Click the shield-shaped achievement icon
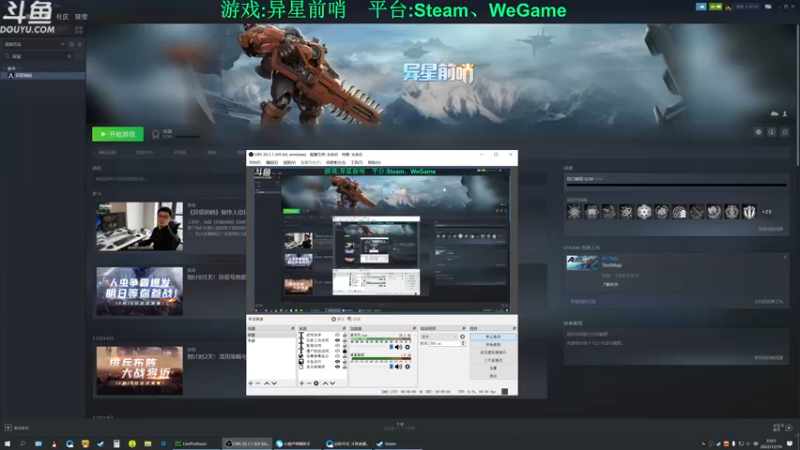This screenshot has width=800, height=450. click(x=749, y=212)
